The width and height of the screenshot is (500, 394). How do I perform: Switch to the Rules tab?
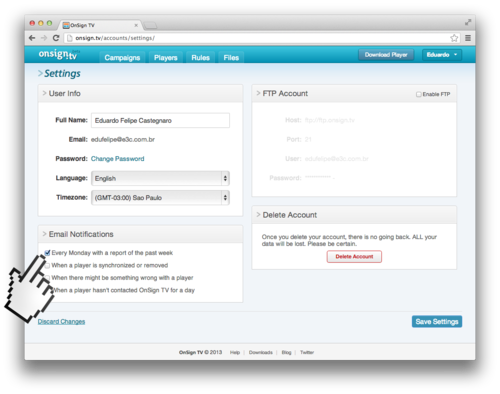200,58
